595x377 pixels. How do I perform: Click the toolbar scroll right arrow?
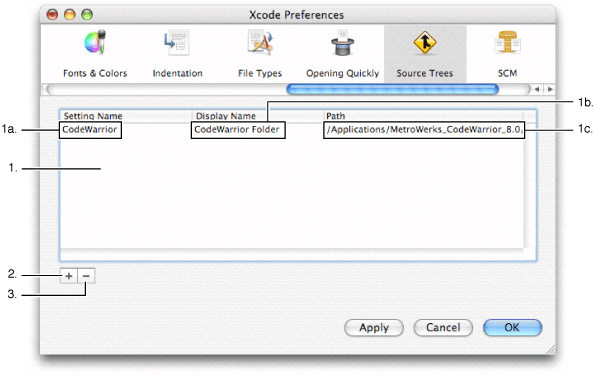550,89
